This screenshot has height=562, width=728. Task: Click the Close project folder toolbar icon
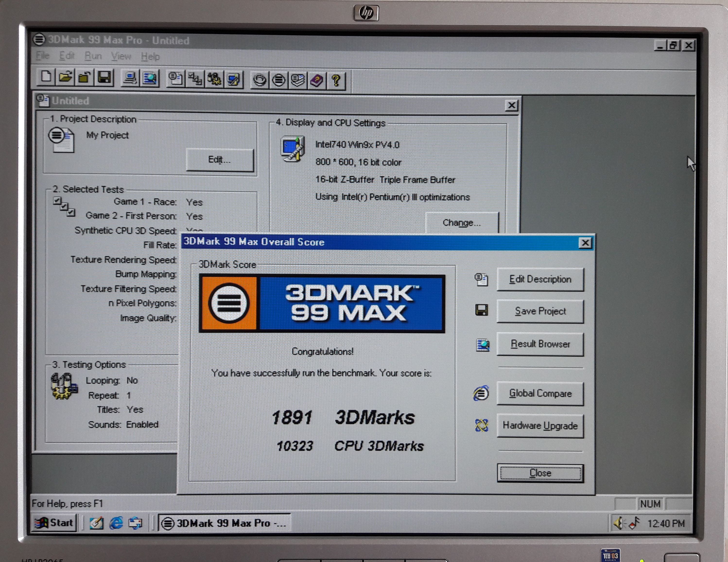point(84,78)
